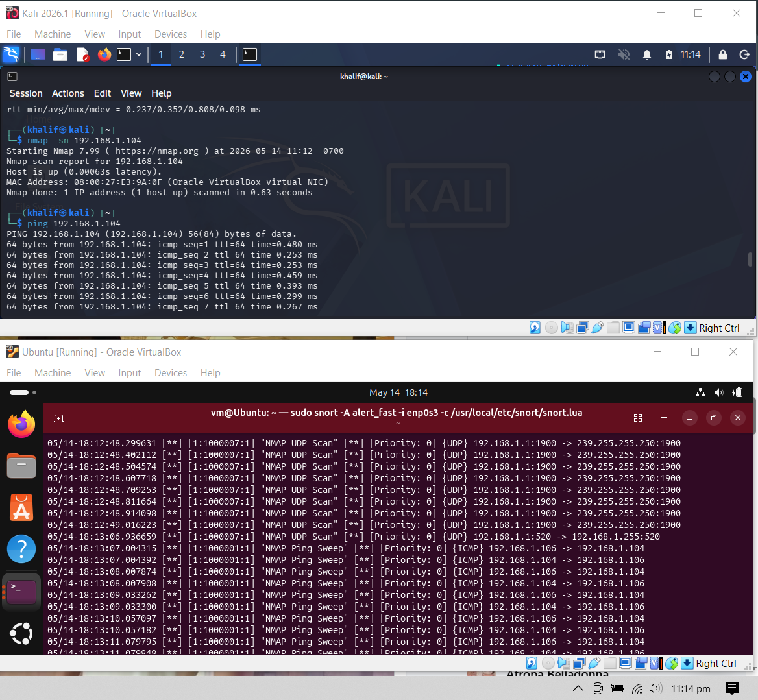Click the Kali power manager battery icon
The width and height of the screenshot is (758, 700).
[668, 54]
